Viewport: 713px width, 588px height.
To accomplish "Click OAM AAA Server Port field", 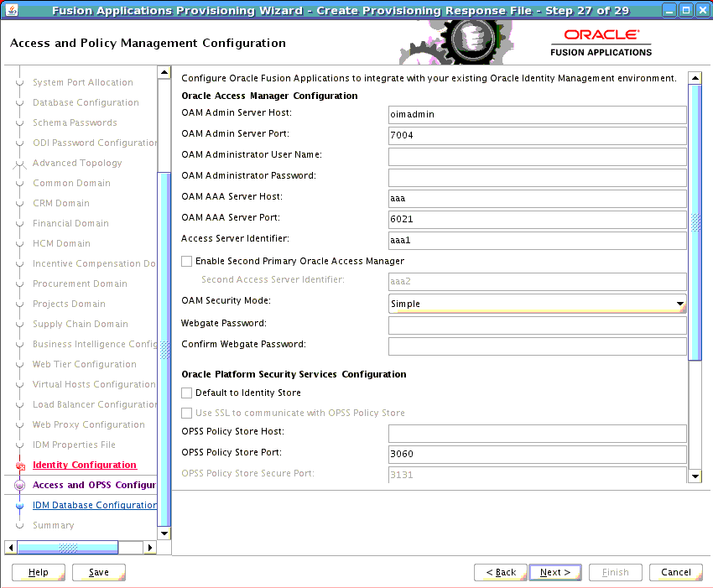I will [538, 219].
